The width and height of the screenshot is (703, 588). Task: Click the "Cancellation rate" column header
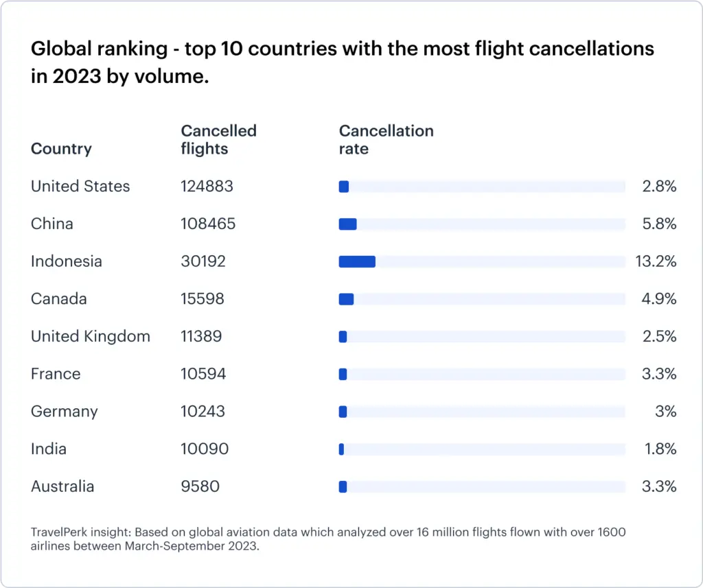pyautogui.click(x=386, y=139)
